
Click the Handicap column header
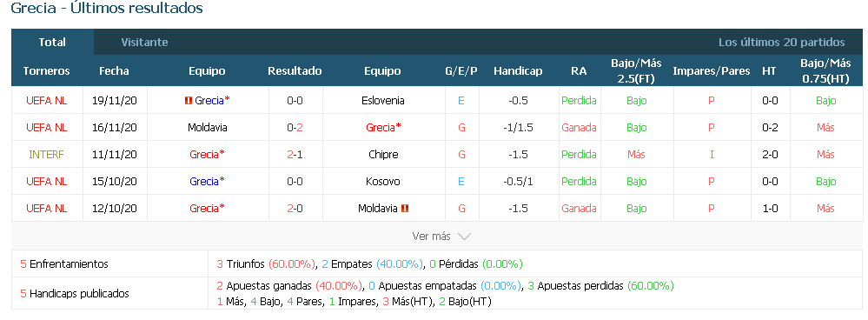[518, 70]
